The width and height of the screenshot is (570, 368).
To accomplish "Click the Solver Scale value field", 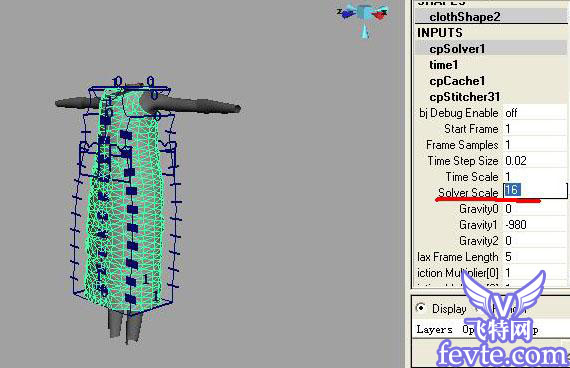I will coord(535,191).
